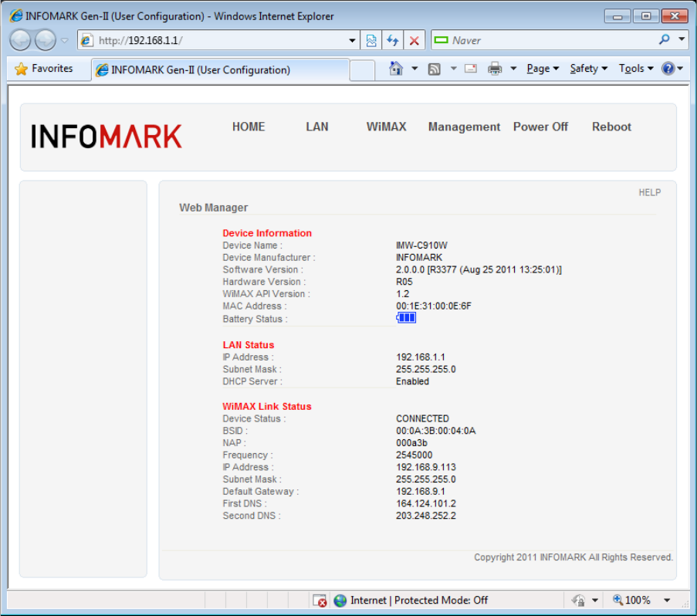Click the LAN IP address 192.168.1.1 value
This screenshot has height=616, width=697.
[x=421, y=357]
